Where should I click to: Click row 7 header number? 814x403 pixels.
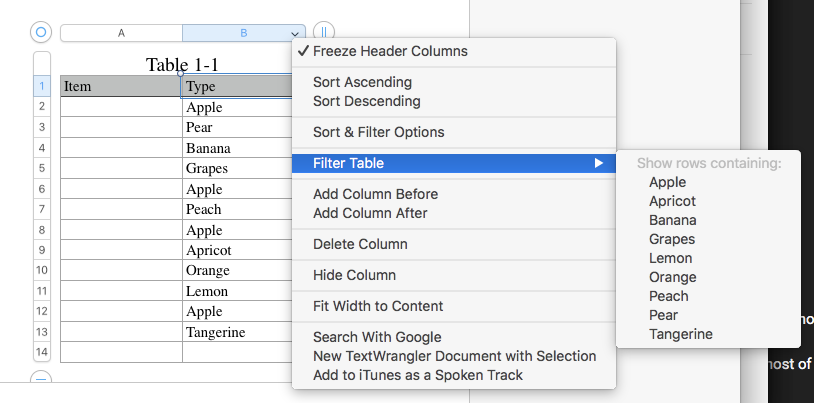click(x=42, y=210)
